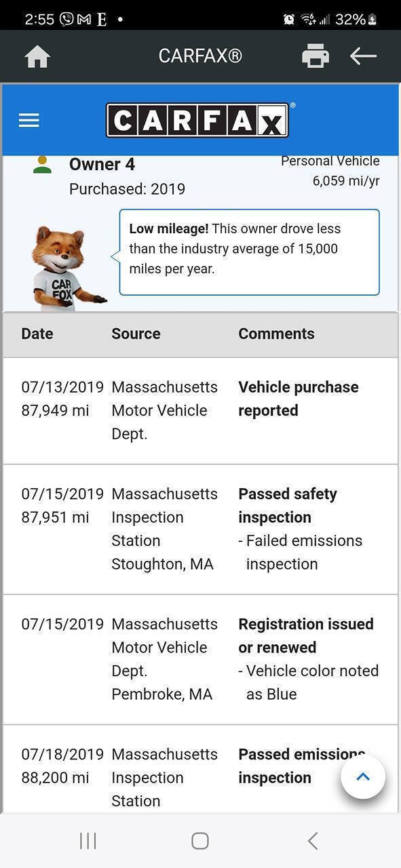Tap the battery indicator in status bar
Viewport: 401px width, 868px height.
(373, 20)
